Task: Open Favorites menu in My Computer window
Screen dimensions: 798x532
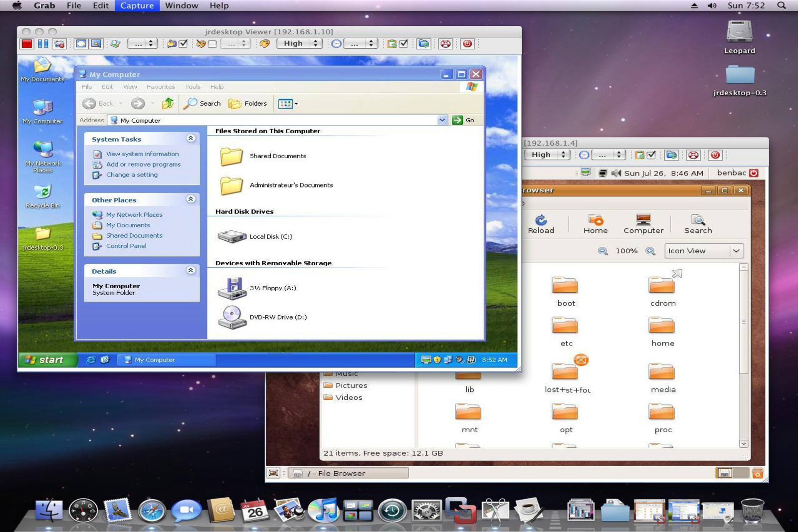Action: pyautogui.click(x=161, y=87)
